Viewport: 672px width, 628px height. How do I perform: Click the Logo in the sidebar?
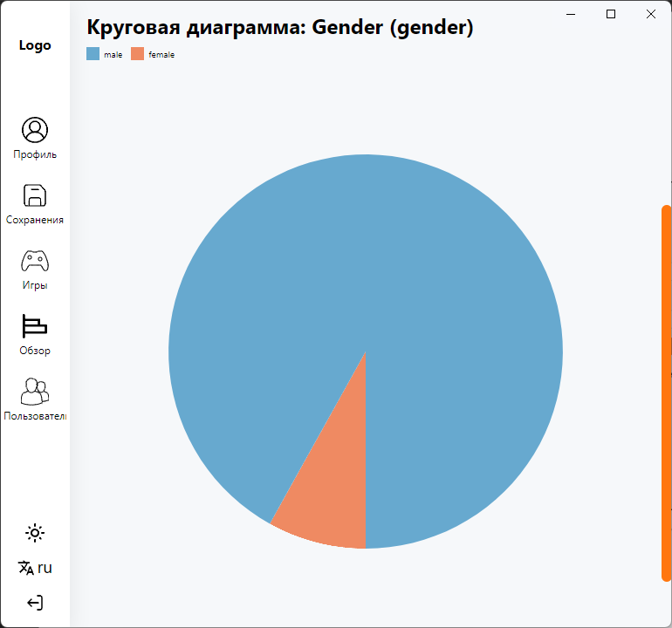[35, 45]
